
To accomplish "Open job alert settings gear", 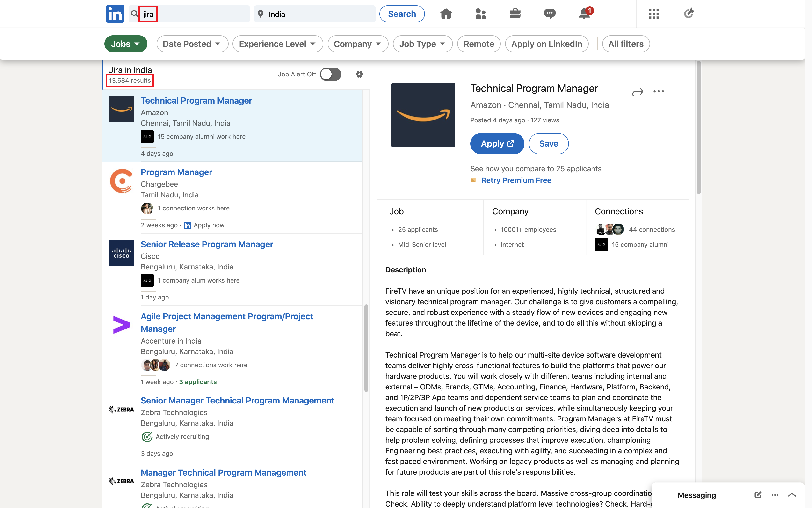I will (x=359, y=74).
